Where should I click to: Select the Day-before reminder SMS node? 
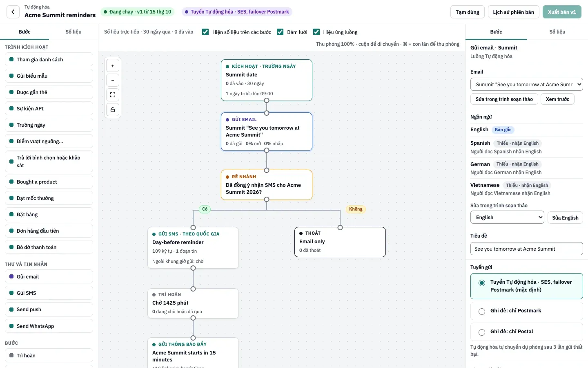(193, 248)
